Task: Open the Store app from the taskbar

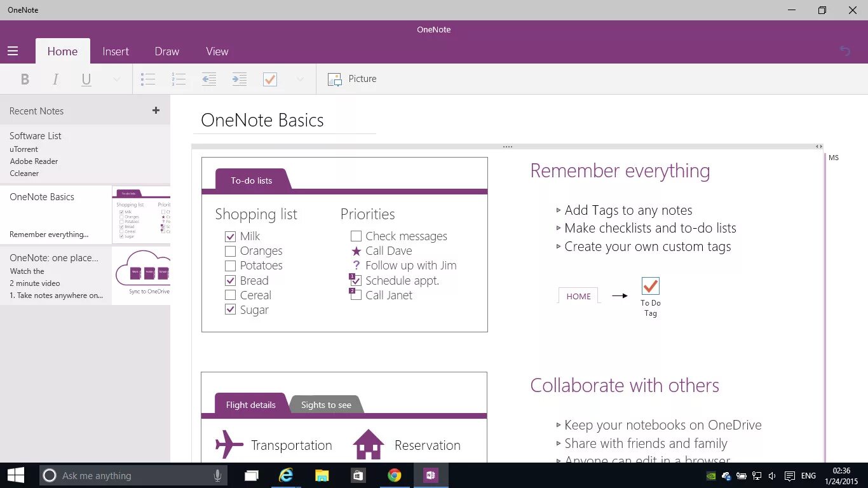Action: [358, 475]
